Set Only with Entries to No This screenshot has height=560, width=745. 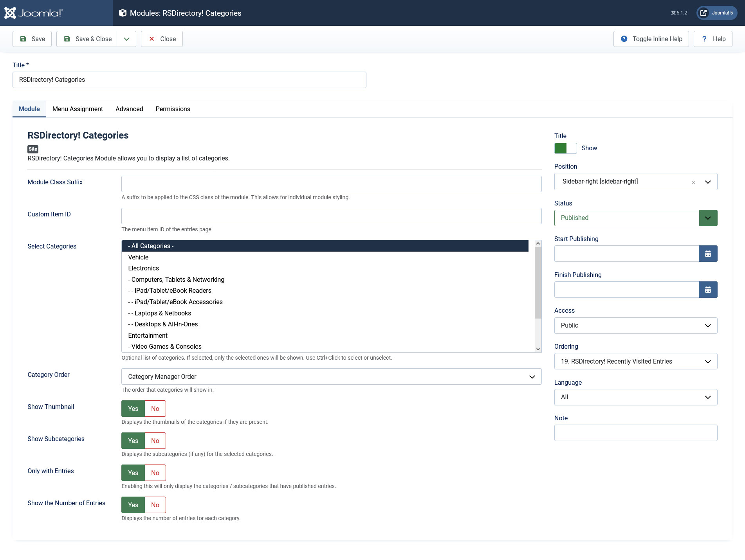coord(155,473)
